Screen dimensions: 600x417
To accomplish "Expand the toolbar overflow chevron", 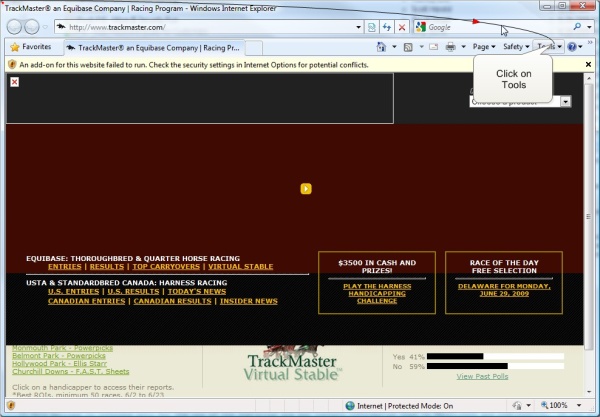I will click(590, 42).
